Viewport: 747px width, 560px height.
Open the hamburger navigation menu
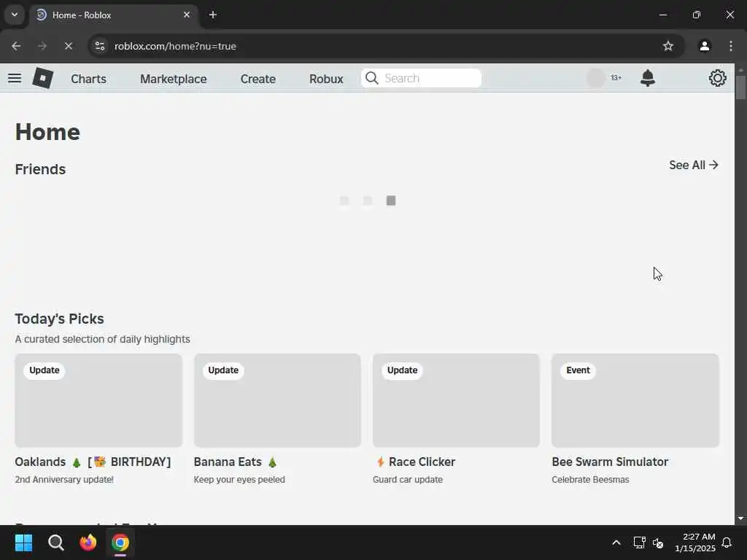(x=15, y=78)
